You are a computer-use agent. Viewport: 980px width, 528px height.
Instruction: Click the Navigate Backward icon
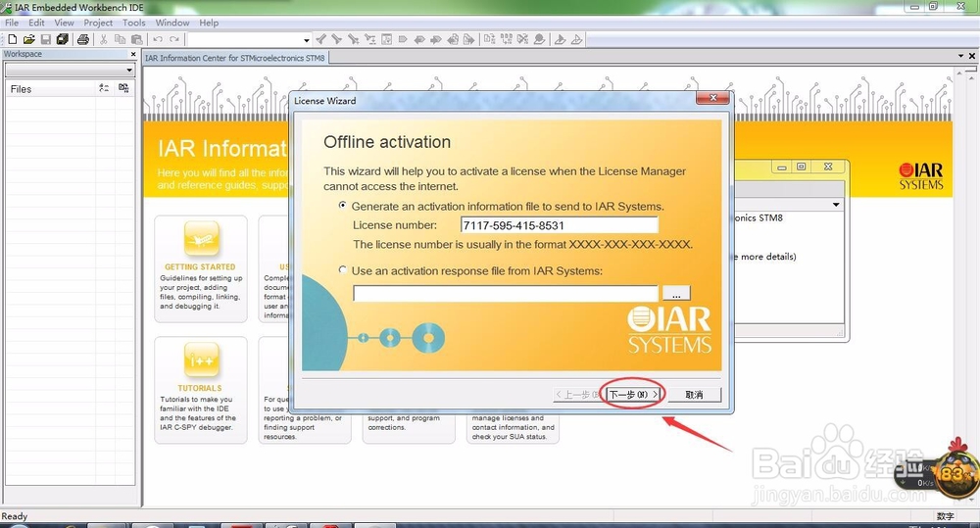pyautogui.click(x=419, y=39)
